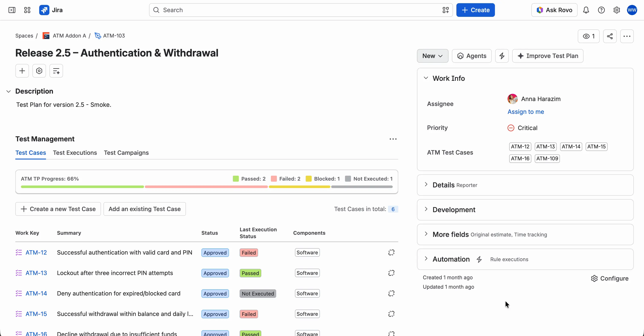This screenshot has width=644, height=336.
Task: Open the more actions menu beside share
Action: click(627, 36)
